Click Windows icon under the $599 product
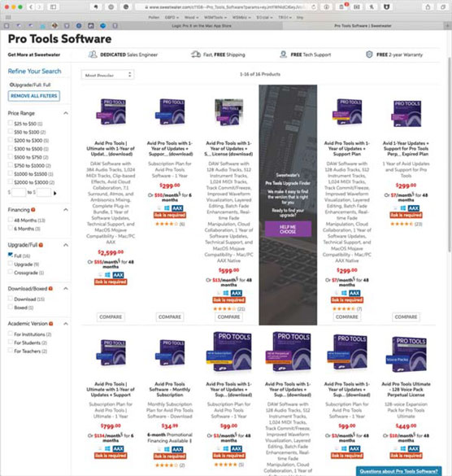 pos(226,293)
